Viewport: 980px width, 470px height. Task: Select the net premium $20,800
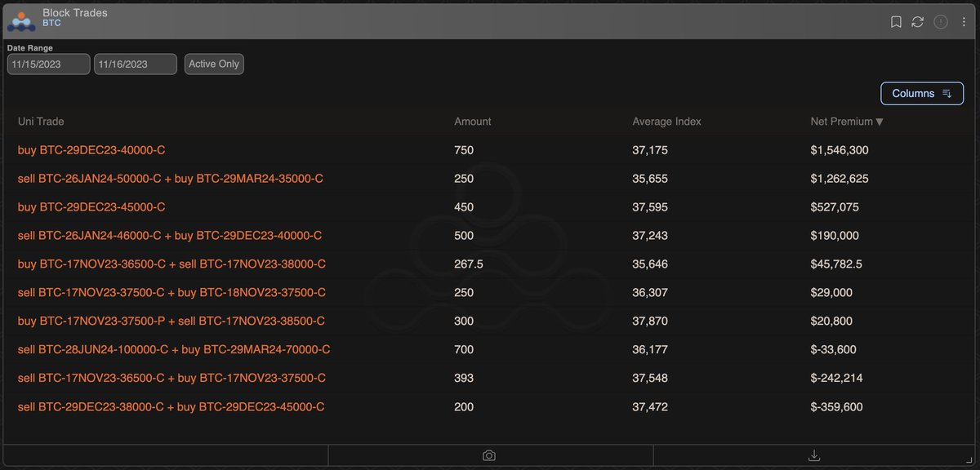pos(831,321)
